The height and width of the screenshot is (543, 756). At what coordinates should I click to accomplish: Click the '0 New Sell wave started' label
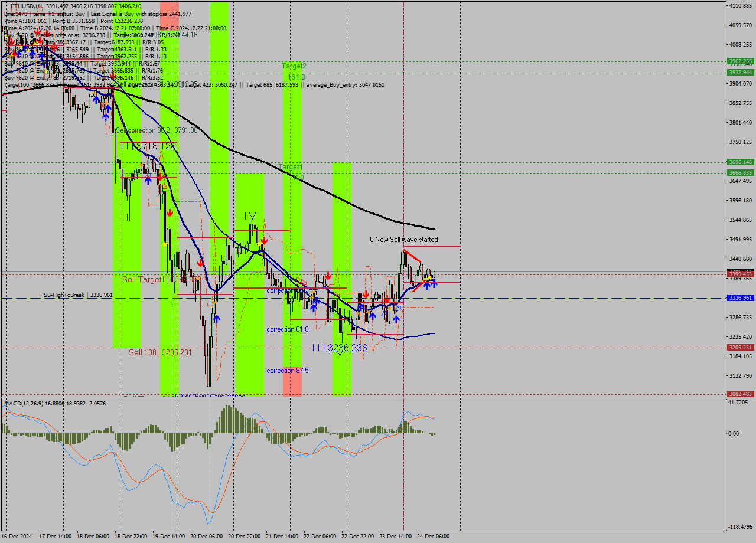coord(404,240)
